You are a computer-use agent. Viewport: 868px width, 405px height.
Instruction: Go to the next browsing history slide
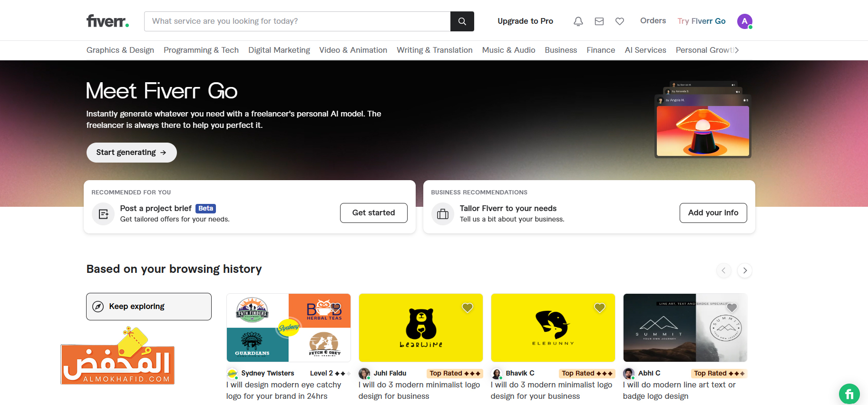(x=745, y=270)
